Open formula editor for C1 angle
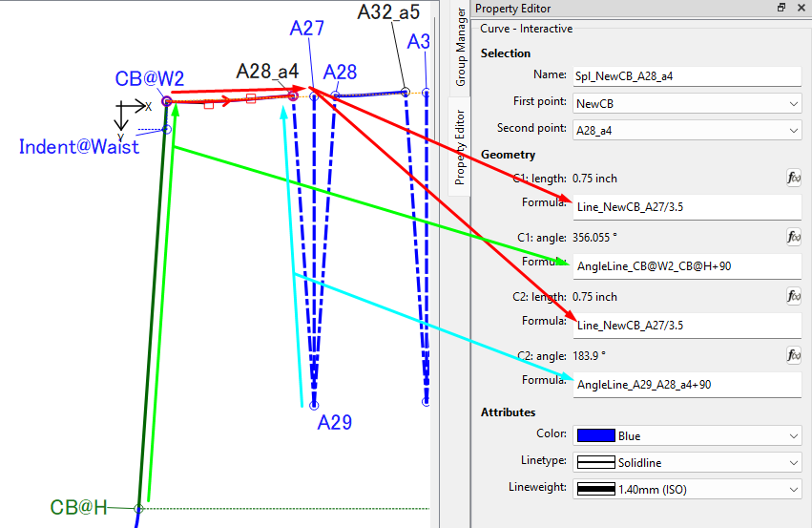812x528 pixels. click(x=794, y=238)
